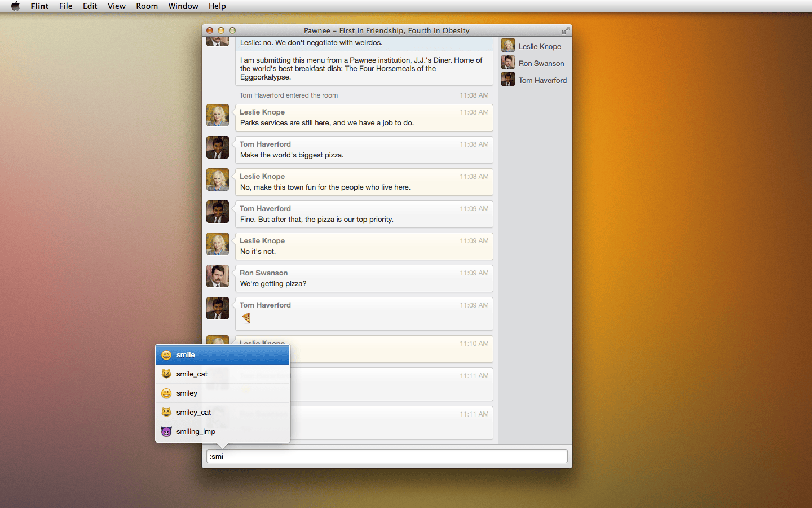The image size is (812, 508).
Task: Click the window's green zoom button
Action: 232,30
